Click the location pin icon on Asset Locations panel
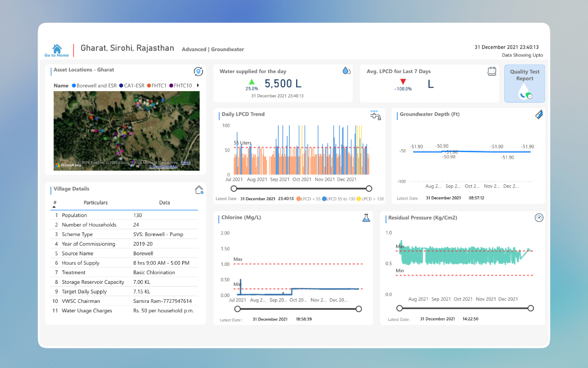 pyautogui.click(x=198, y=71)
